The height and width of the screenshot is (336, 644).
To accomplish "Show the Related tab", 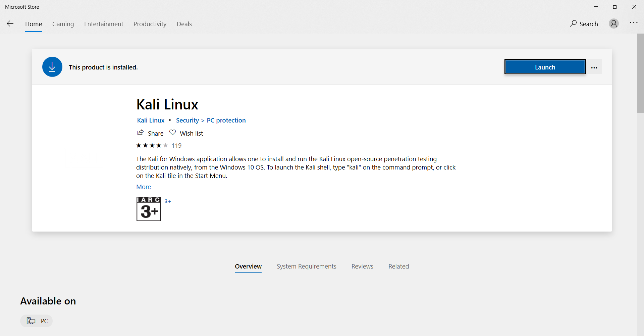I will click(398, 267).
